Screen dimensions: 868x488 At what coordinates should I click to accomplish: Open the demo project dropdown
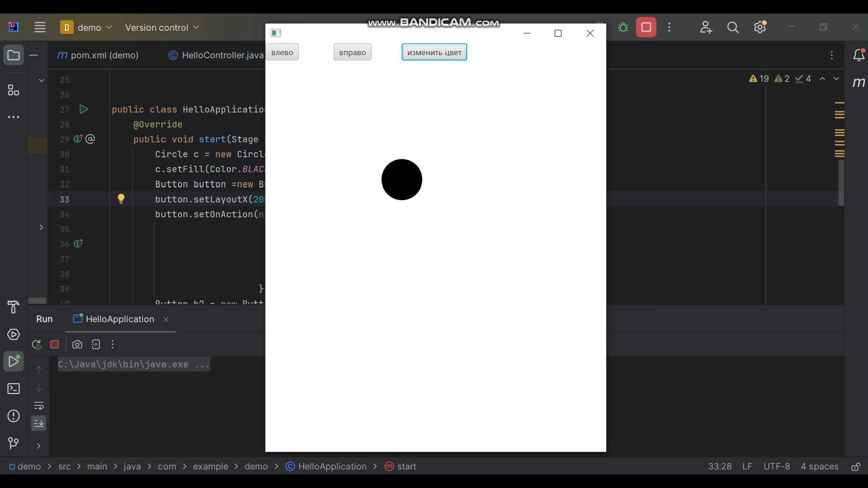tap(86, 28)
